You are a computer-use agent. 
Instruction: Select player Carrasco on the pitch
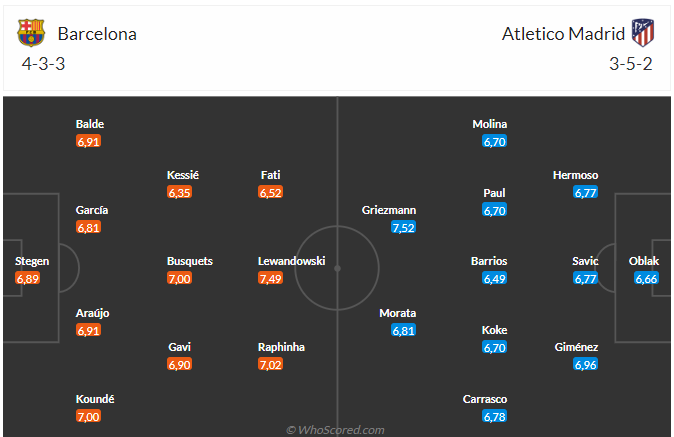click(484, 399)
